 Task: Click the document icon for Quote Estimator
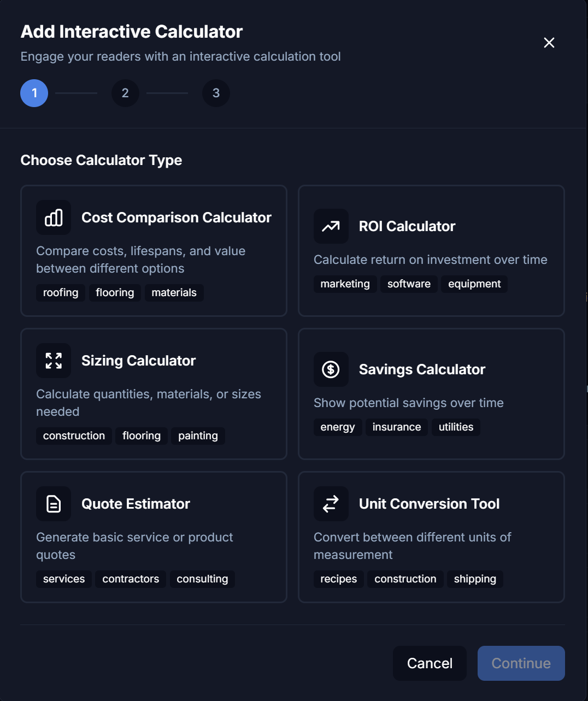(x=53, y=503)
